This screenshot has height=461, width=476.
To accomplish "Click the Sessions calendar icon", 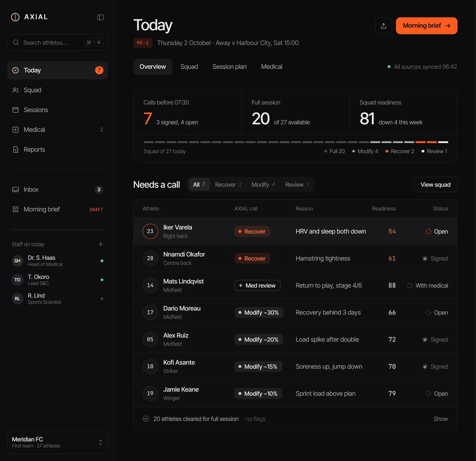I will point(16,110).
